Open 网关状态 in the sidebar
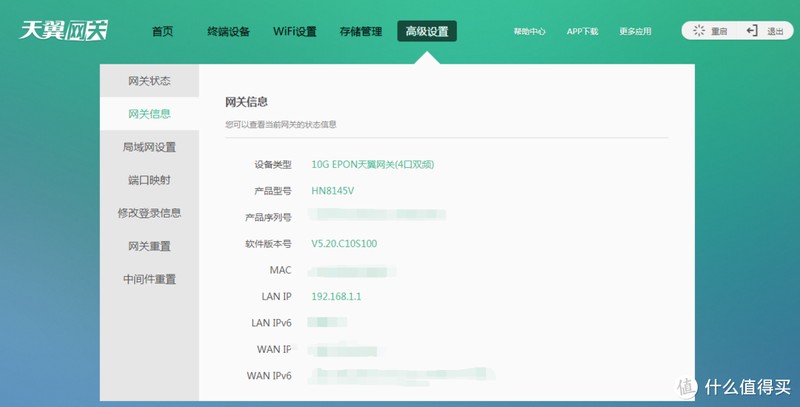Image resolution: width=800 pixels, height=407 pixels. pyautogui.click(x=149, y=81)
